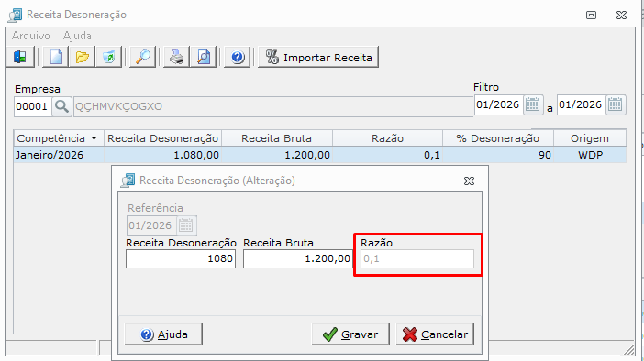Open the Arquivo menu
644x361 pixels.
point(31,36)
